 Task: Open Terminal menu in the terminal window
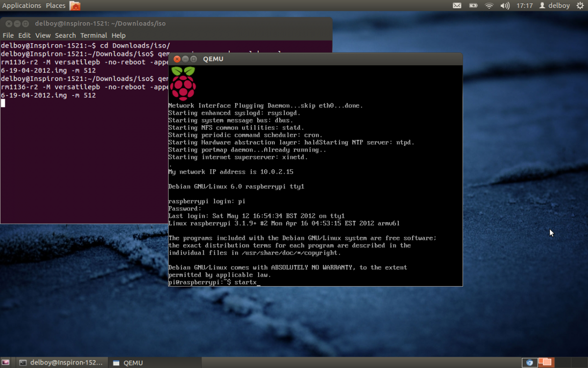94,35
